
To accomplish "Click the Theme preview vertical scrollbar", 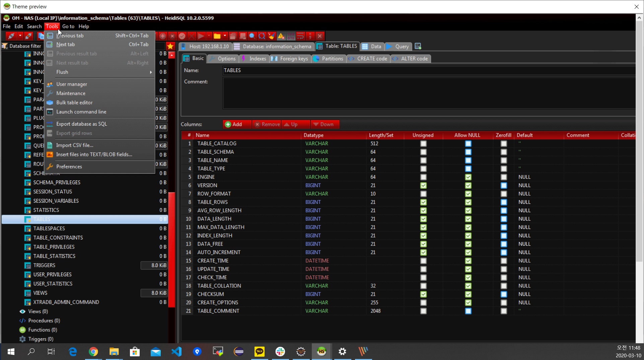I will [x=639, y=141].
